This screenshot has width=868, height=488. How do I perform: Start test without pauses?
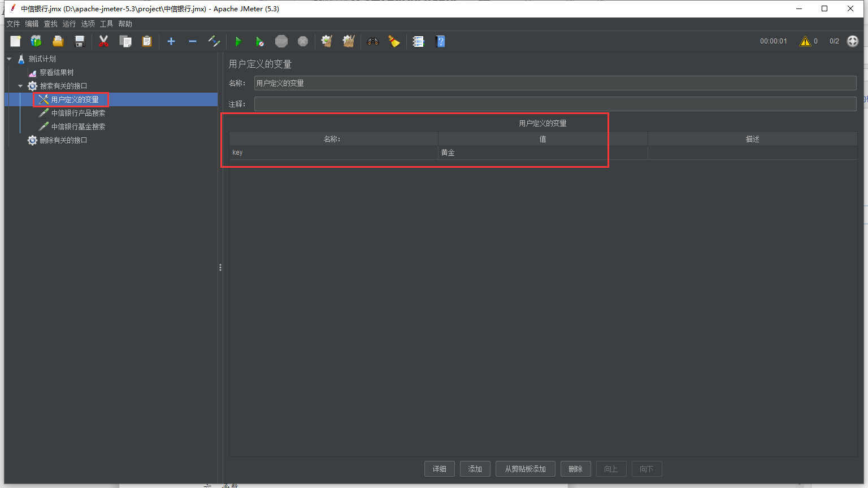259,41
